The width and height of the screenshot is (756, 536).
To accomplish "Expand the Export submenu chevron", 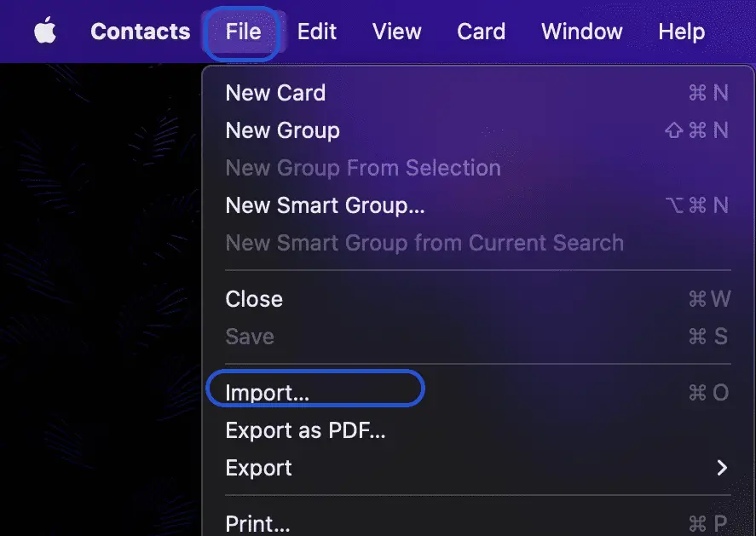I will point(722,468).
